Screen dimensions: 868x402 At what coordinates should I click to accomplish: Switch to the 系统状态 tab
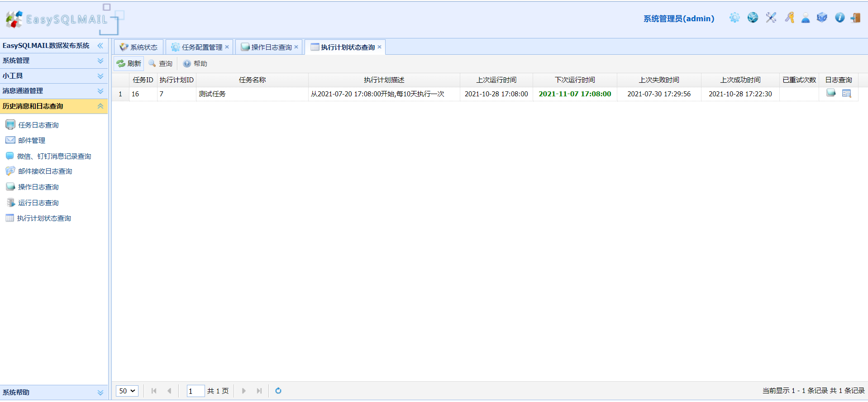138,47
